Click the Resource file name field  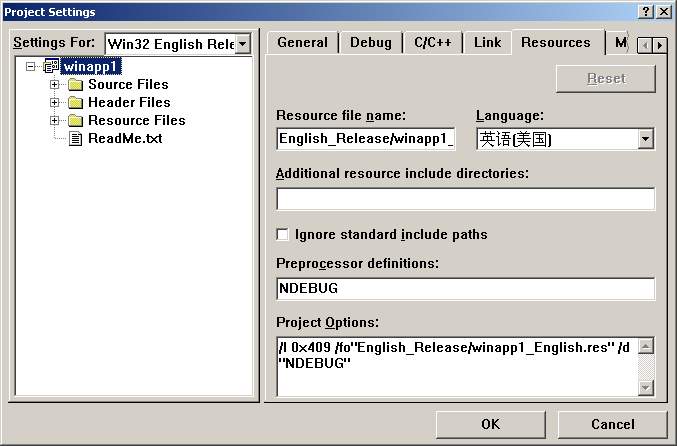pos(366,139)
